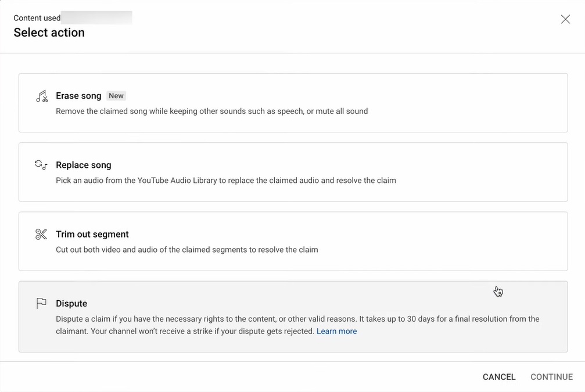The image size is (585, 392).
Task: Click the Trim out segment scissors icon
Action: coord(41,234)
